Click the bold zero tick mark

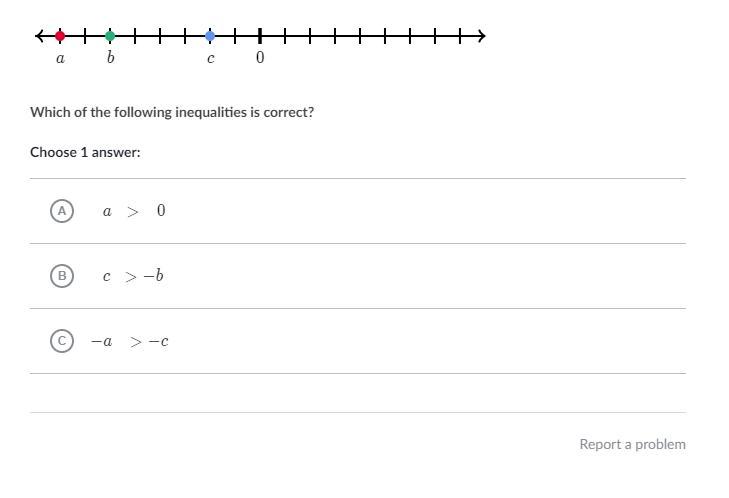coord(260,36)
